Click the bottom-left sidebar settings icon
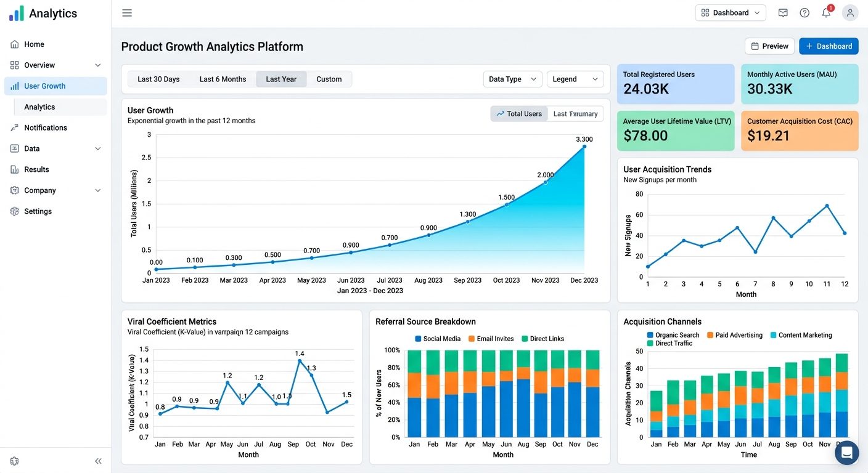 pyautogui.click(x=15, y=461)
